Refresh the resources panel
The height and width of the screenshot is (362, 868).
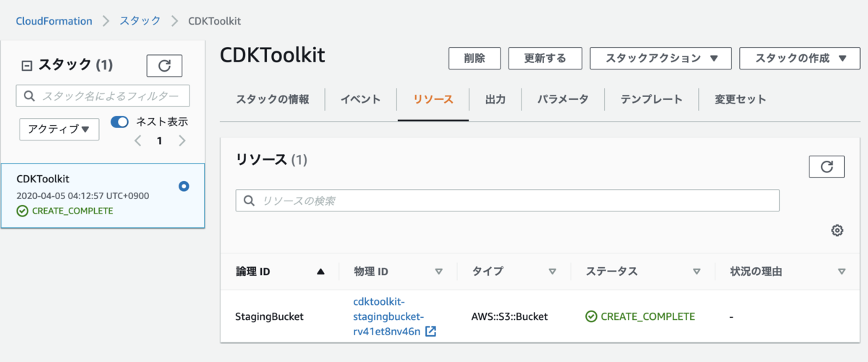[827, 167]
